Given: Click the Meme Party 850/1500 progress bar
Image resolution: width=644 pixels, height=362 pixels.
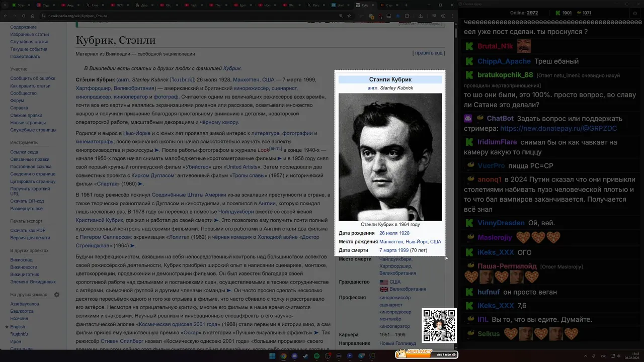Looking at the screenshot, I should click(x=427, y=355).
